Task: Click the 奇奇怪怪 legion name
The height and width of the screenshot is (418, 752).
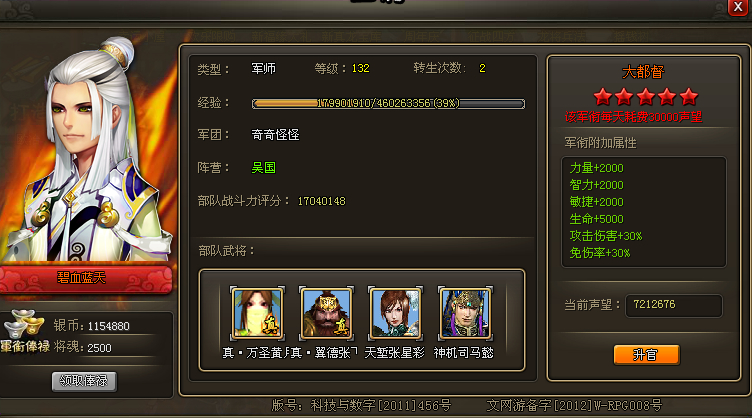Action: (275, 135)
